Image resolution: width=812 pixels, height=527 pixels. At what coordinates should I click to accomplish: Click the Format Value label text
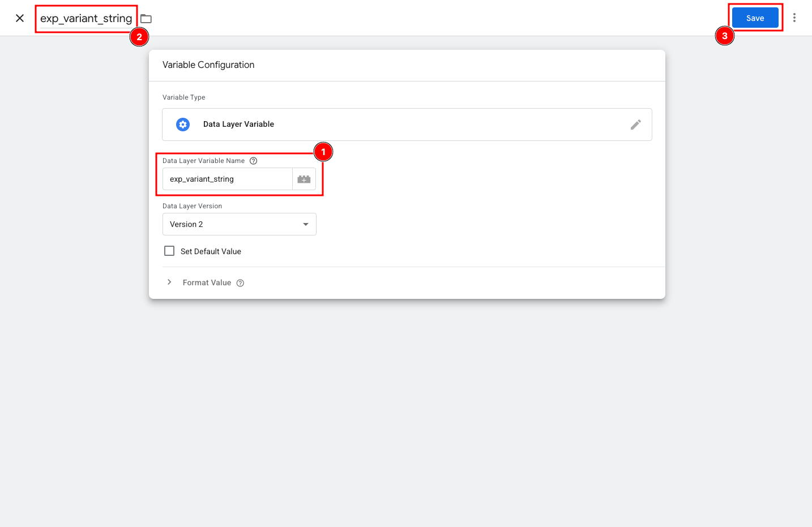pos(207,282)
